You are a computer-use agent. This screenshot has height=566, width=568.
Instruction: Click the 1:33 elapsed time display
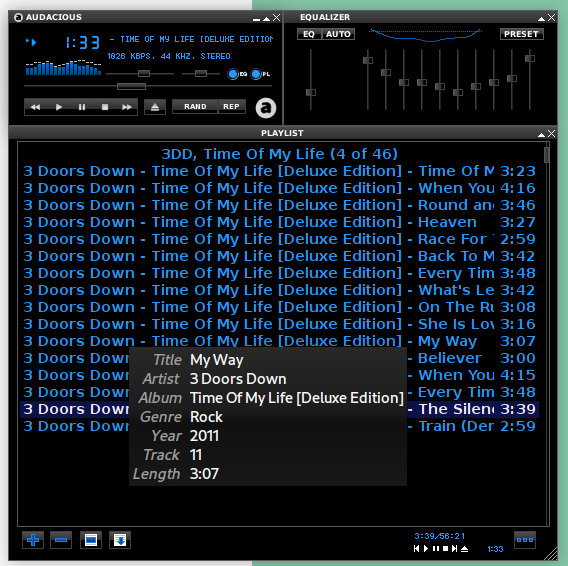click(x=83, y=43)
